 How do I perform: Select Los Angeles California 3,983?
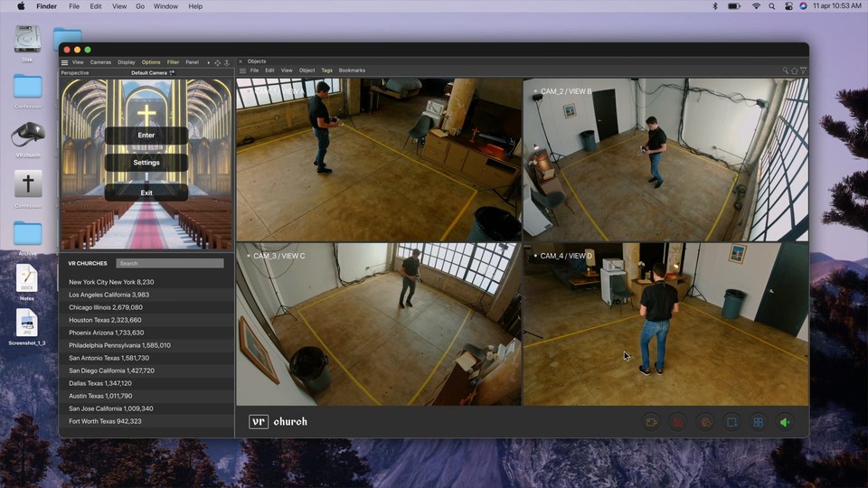click(146, 295)
